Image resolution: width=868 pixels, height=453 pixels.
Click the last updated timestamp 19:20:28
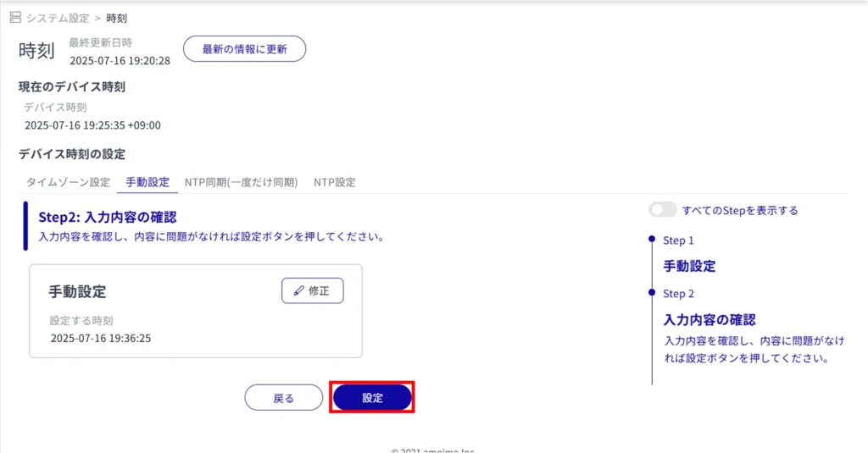(x=120, y=60)
